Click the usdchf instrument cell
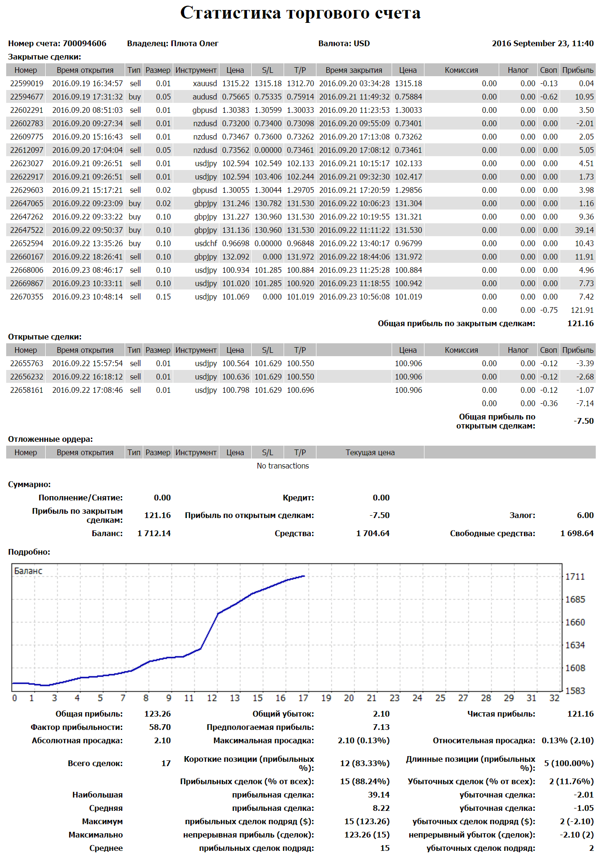 [206, 243]
